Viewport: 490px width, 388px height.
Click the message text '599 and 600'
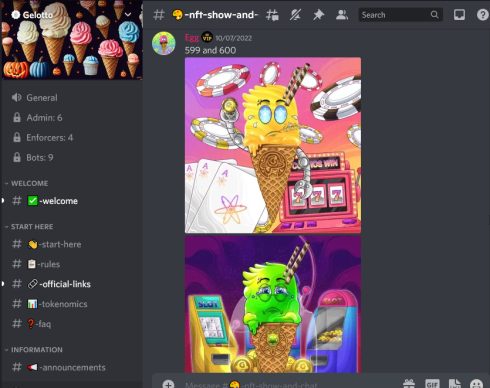(210, 50)
